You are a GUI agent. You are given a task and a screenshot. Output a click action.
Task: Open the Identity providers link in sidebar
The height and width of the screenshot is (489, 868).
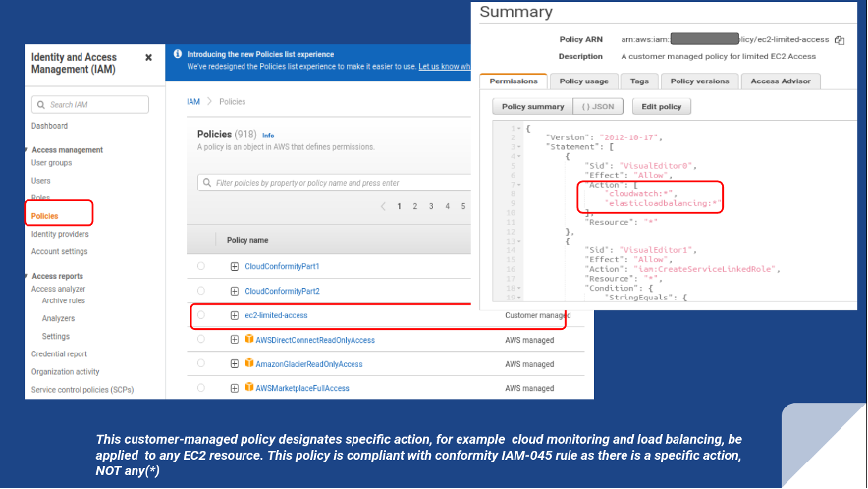tap(60, 234)
